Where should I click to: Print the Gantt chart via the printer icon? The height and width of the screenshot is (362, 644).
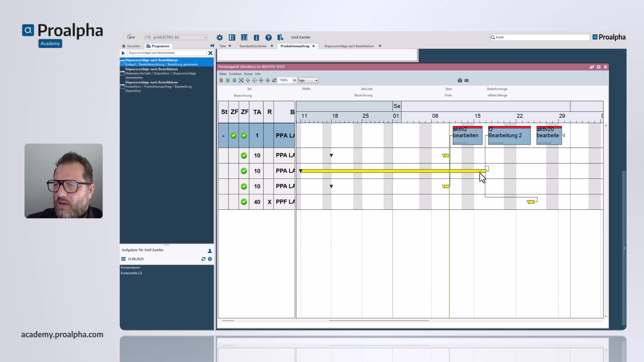(460, 80)
